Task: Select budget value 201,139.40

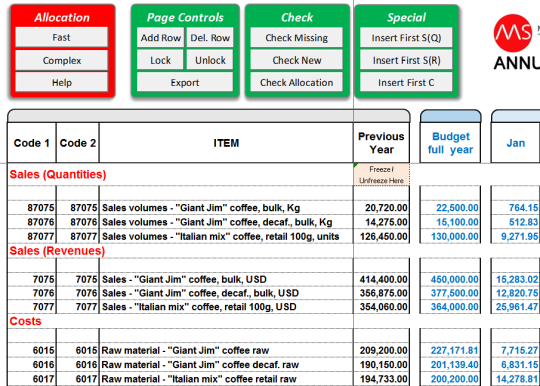Action: [x=450, y=365]
